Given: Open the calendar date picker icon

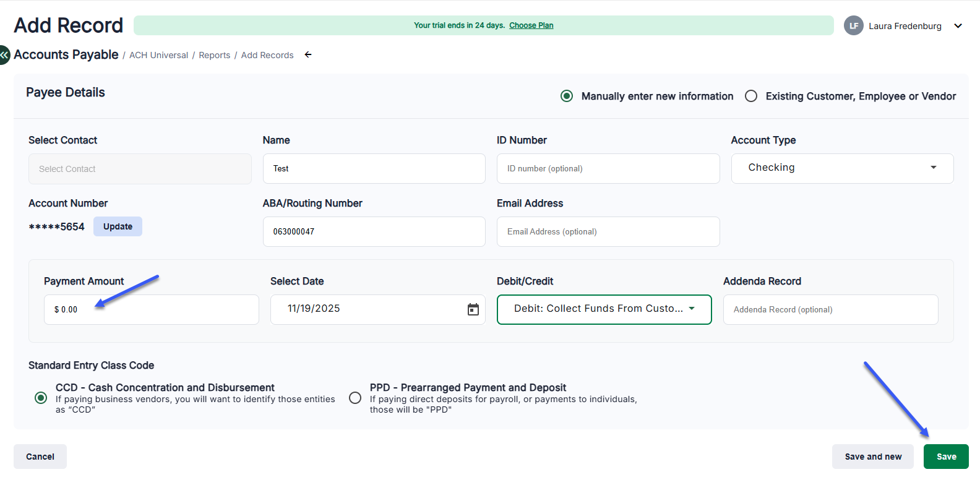Looking at the screenshot, I should pos(473,309).
